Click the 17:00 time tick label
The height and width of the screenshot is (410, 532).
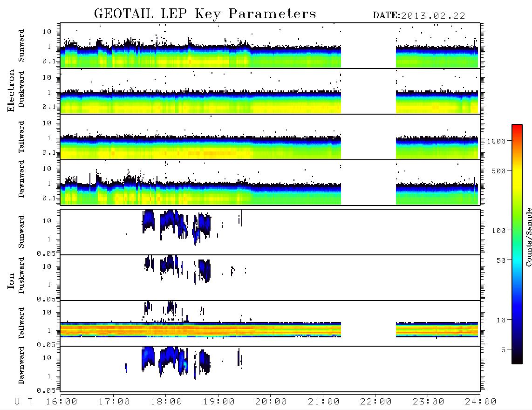point(114,402)
